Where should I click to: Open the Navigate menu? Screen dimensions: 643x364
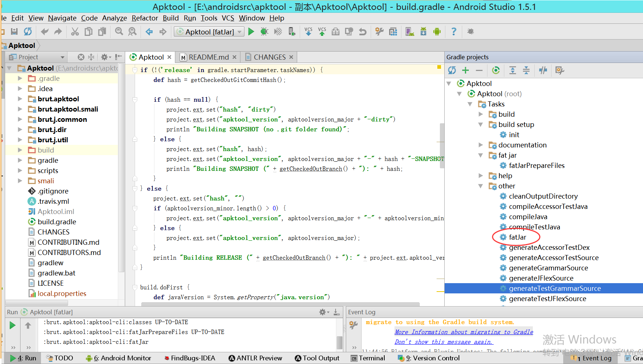(62, 18)
